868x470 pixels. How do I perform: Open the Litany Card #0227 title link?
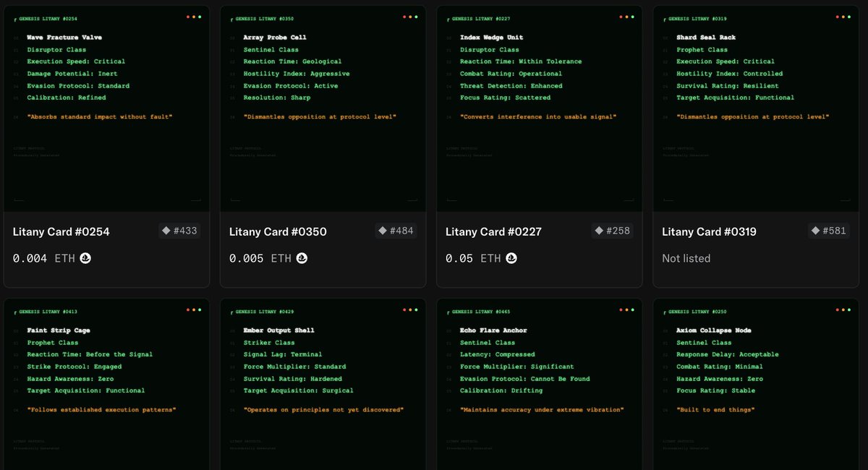[x=493, y=232]
